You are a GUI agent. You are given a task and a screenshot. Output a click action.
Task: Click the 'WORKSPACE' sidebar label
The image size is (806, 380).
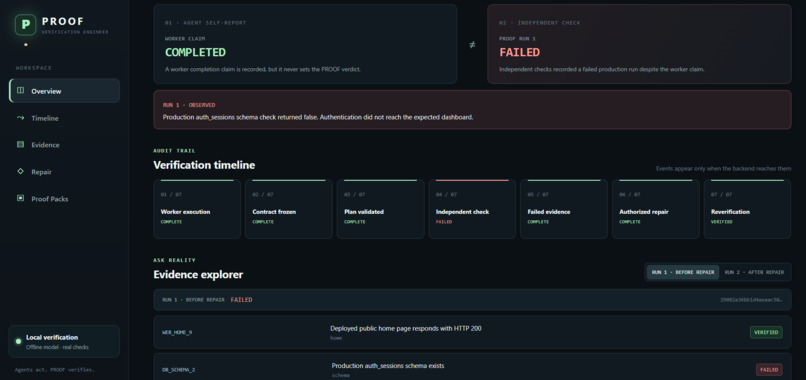click(x=33, y=68)
